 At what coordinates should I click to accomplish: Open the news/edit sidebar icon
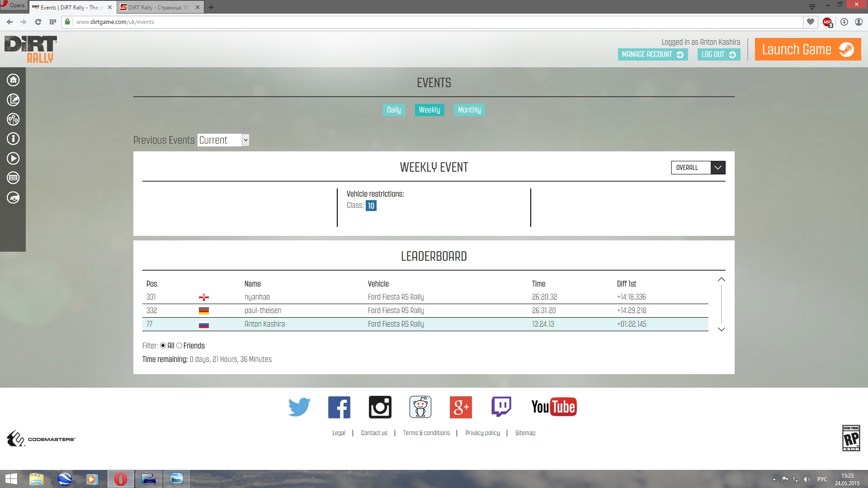click(x=13, y=100)
